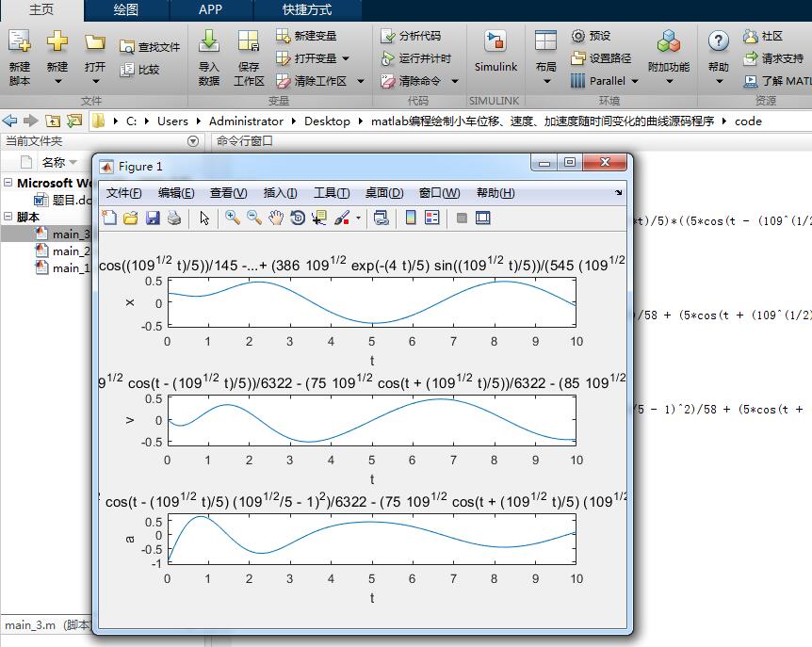Select 题目 Word document in file list
The width and height of the screenshot is (812, 647).
(x=63, y=200)
